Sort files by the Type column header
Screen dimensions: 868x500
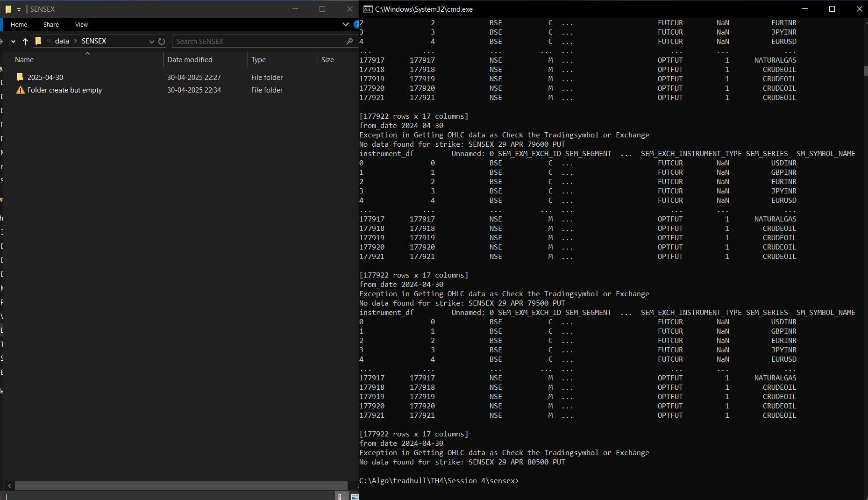coord(258,59)
